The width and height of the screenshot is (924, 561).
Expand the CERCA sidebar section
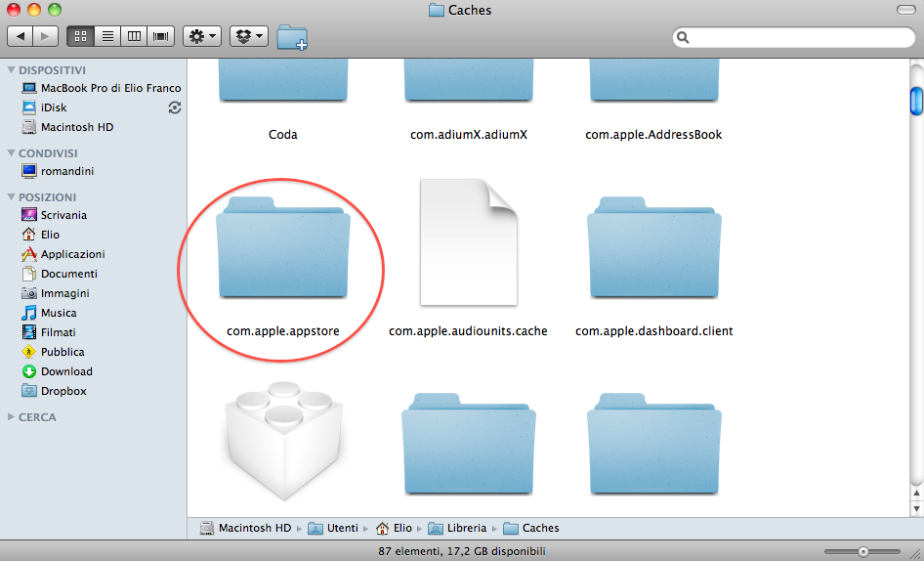pyautogui.click(x=11, y=417)
